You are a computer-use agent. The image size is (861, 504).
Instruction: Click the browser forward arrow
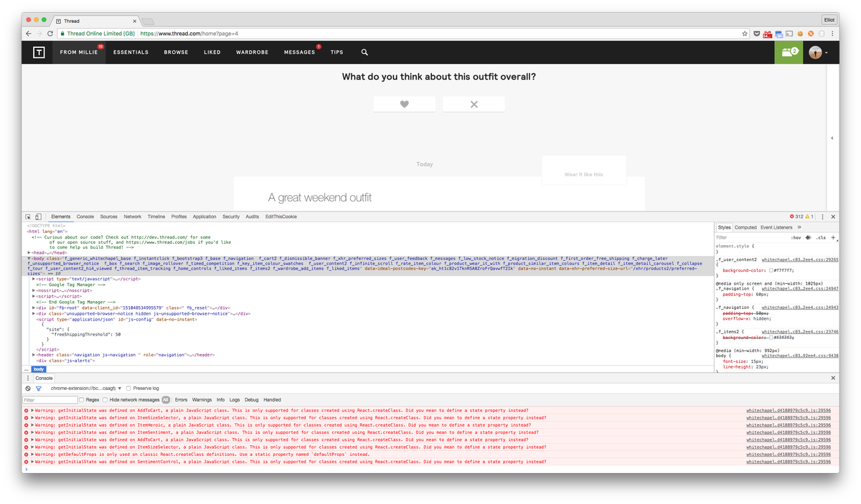tap(39, 34)
